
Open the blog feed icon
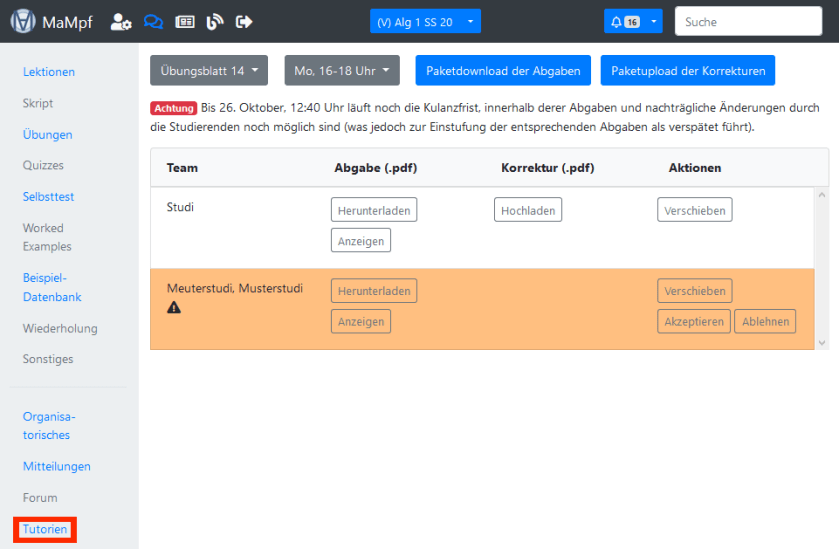click(214, 22)
